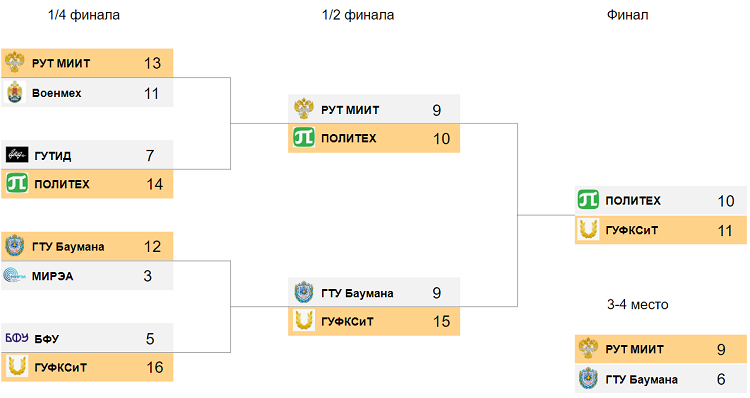750x398 pixels.
Task: Click the score 16 for ГУФКСиТ
Action: (154, 367)
